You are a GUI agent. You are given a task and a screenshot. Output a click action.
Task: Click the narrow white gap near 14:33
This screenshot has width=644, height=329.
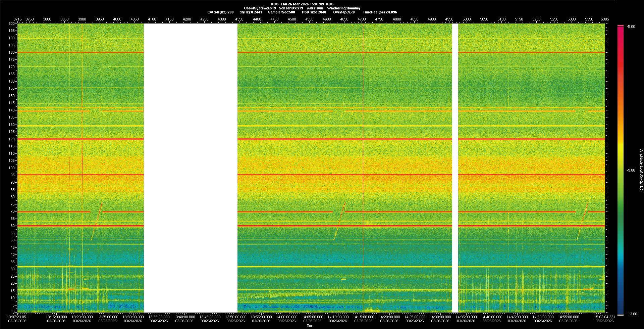pos(455,168)
